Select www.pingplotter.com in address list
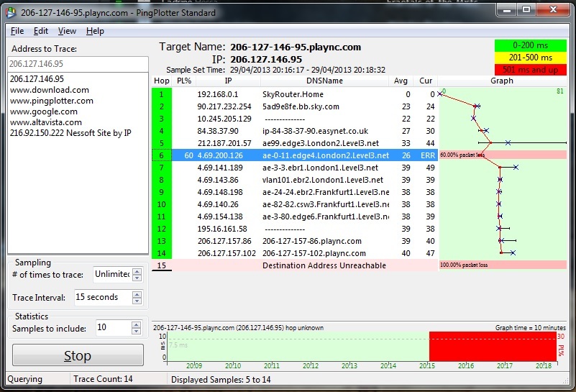The image size is (576, 392). click(52, 101)
